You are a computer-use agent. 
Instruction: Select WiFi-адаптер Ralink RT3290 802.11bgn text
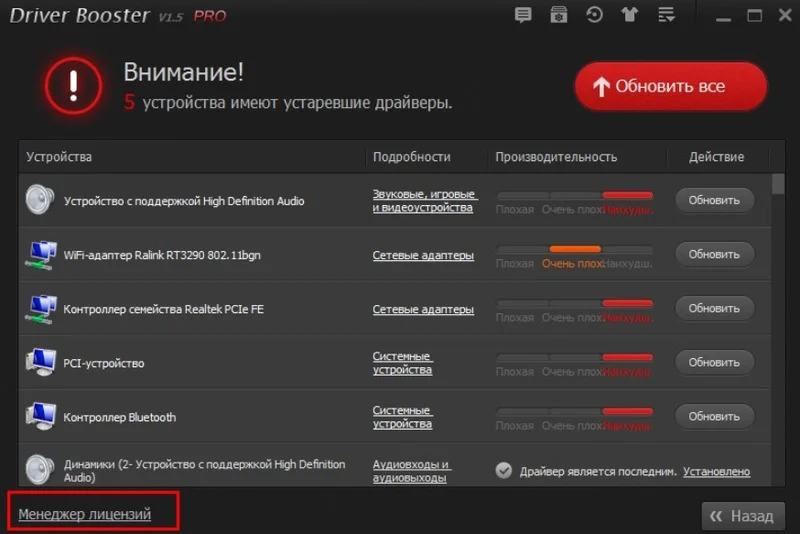[x=162, y=255]
